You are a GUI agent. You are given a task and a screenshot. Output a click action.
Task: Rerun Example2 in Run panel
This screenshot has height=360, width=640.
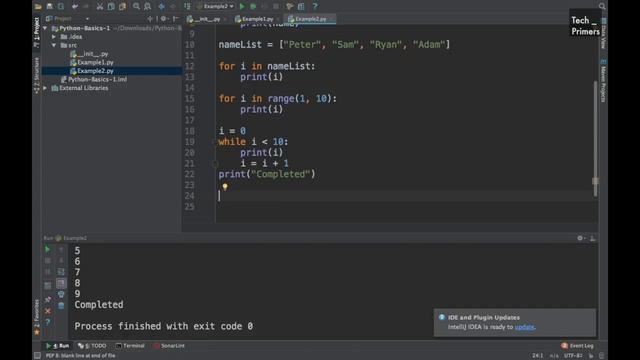pos(48,249)
